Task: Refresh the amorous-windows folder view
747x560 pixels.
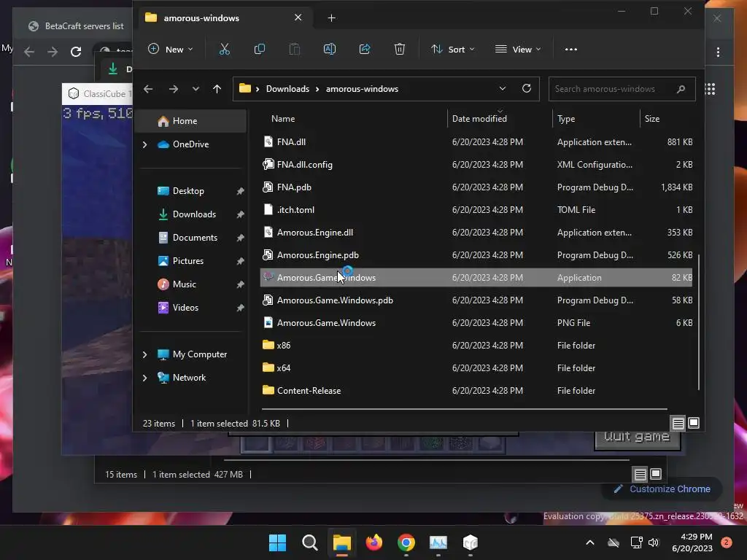Action: click(527, 88)
